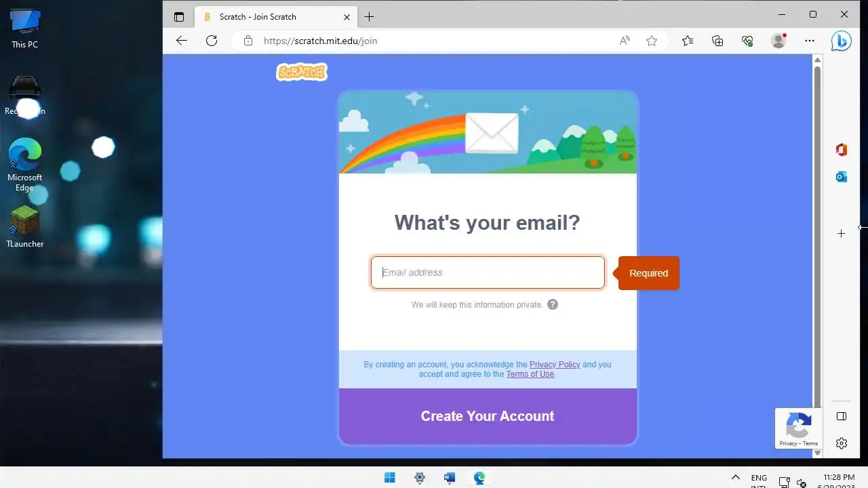Screen dimensions: 868x488
Task: Open the sidebar settings gear
Action: point(842,443)
